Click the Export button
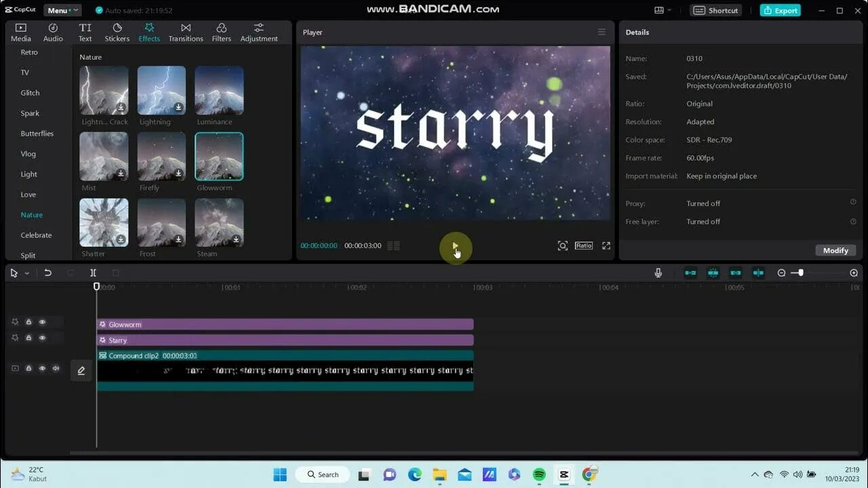The height and width of the screenshot is (488, 868). tap(780, 10)
